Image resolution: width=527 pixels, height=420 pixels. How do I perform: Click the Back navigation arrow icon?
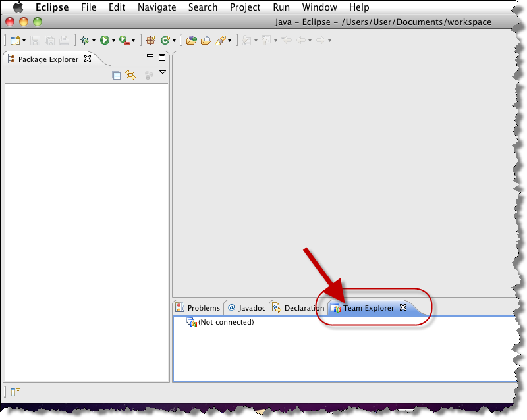click(x=301, y=40)
